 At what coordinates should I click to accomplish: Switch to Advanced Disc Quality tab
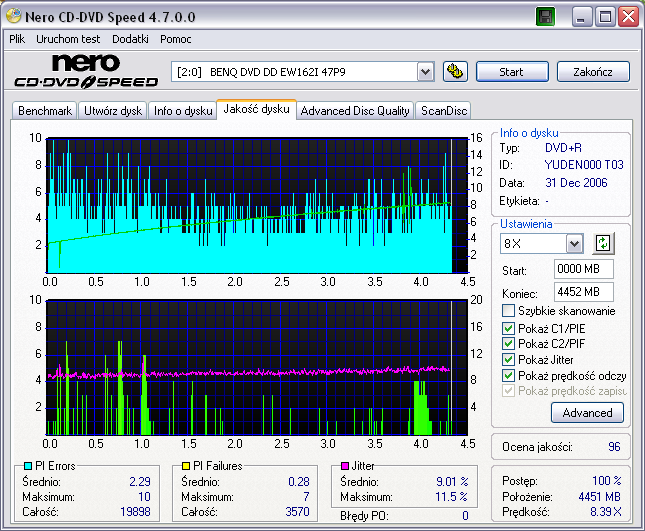coord(355,111)
